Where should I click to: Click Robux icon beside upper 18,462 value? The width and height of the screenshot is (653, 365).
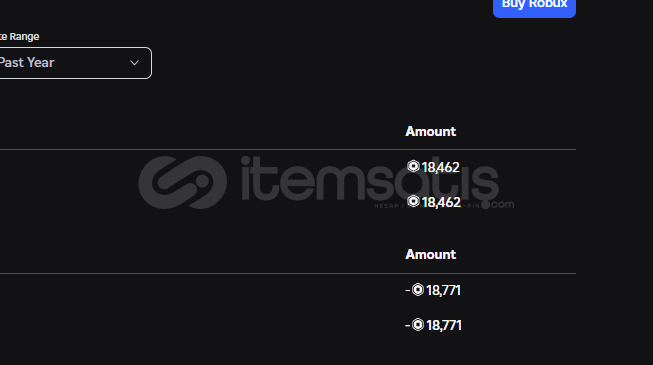[x=413, y=166]
